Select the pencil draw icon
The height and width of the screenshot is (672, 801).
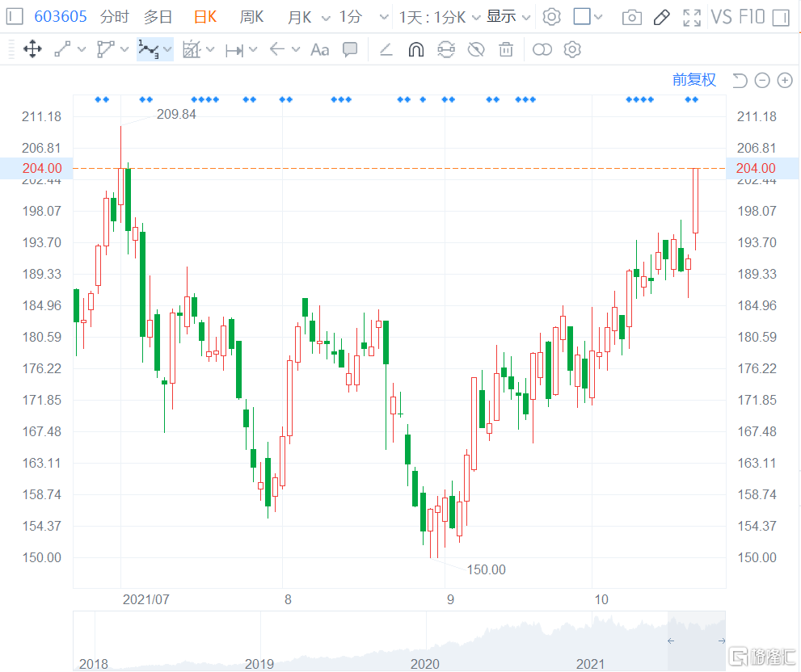(x=661, y=17)
